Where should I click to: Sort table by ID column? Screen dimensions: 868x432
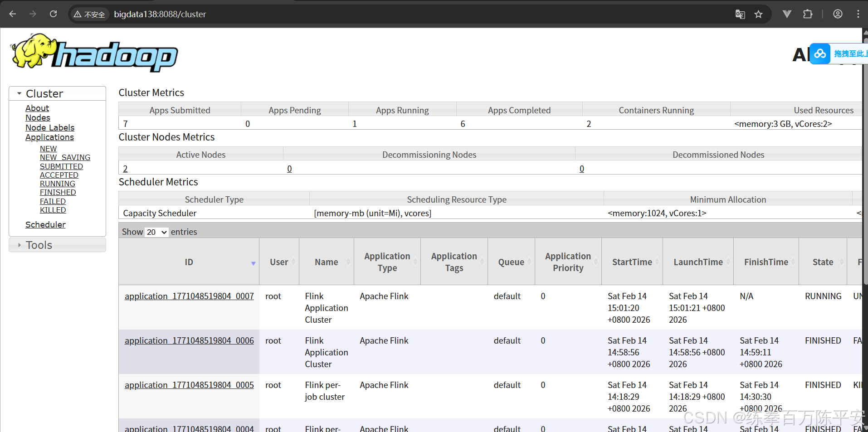189,262
